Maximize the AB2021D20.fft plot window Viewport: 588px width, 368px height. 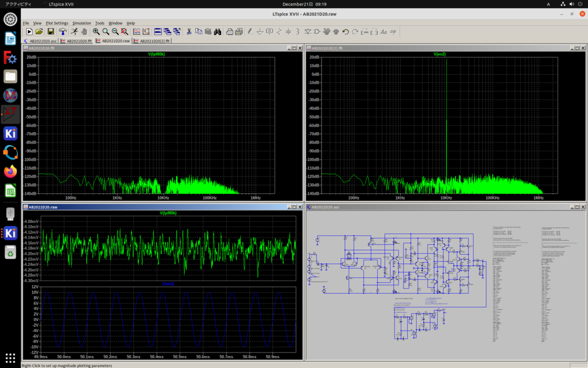(295, 48)
